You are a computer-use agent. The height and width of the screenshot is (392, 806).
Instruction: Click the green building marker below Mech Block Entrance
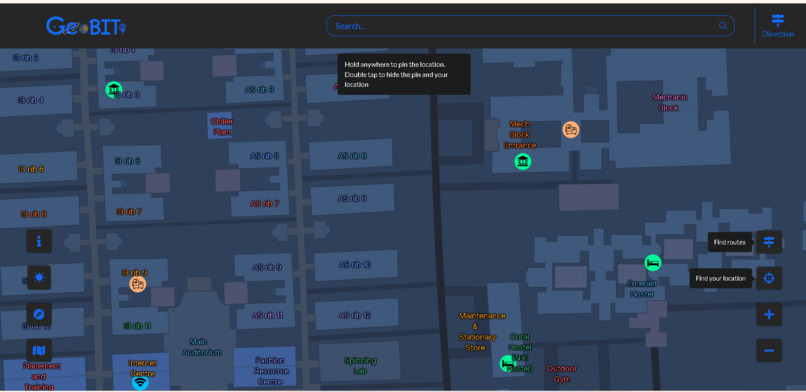523,161
